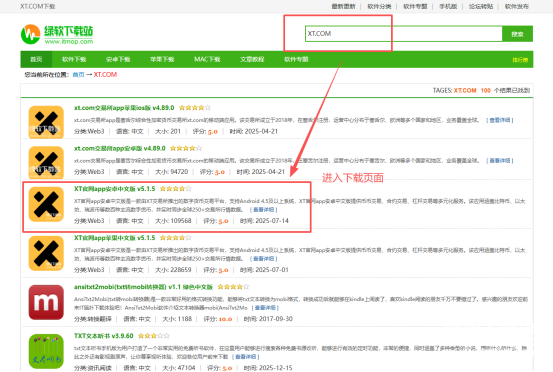Image resolution: width=553 pixels, height=372 pixels.
Task: Click the 评分: 10.0 rating text
Action: (218, 319)
